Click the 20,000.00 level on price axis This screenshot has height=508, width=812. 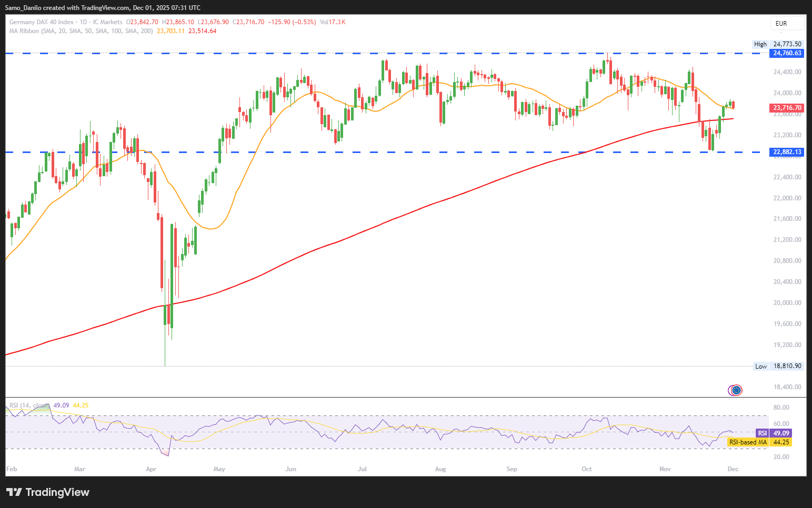[787, 303]
